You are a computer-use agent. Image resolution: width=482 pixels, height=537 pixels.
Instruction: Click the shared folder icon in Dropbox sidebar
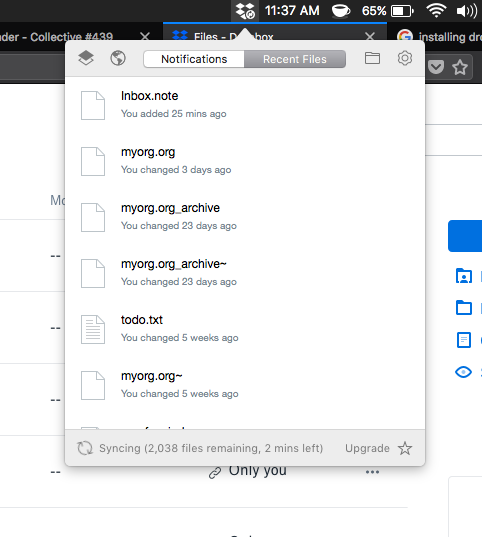tap(464, 276)
